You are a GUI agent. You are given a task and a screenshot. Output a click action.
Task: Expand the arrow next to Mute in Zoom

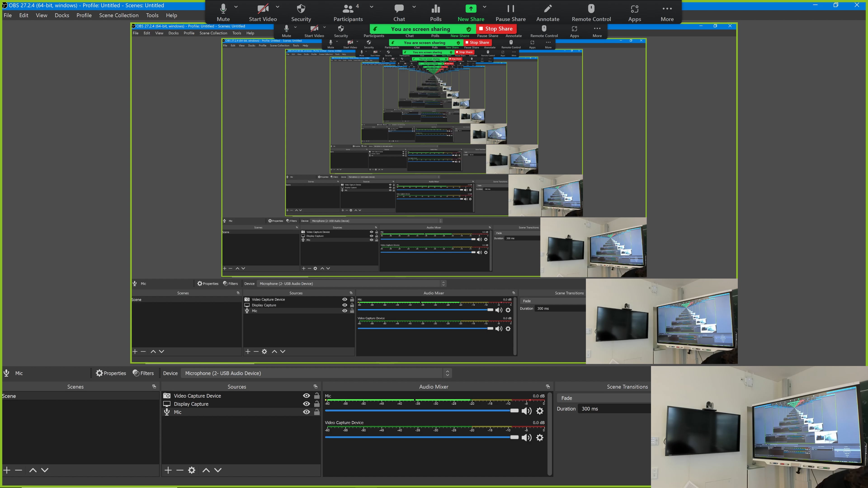[x=236, y=7]
